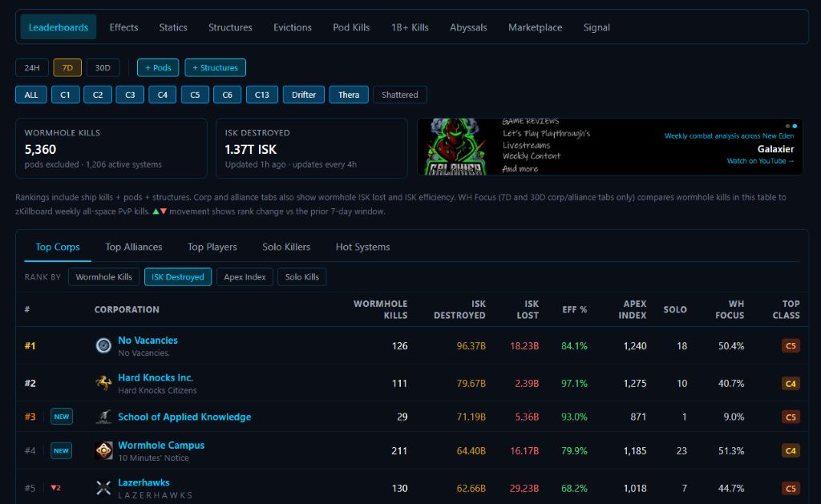The image size is (821, 504).
Task: Select the 30D time range filter
Action: 103,67
